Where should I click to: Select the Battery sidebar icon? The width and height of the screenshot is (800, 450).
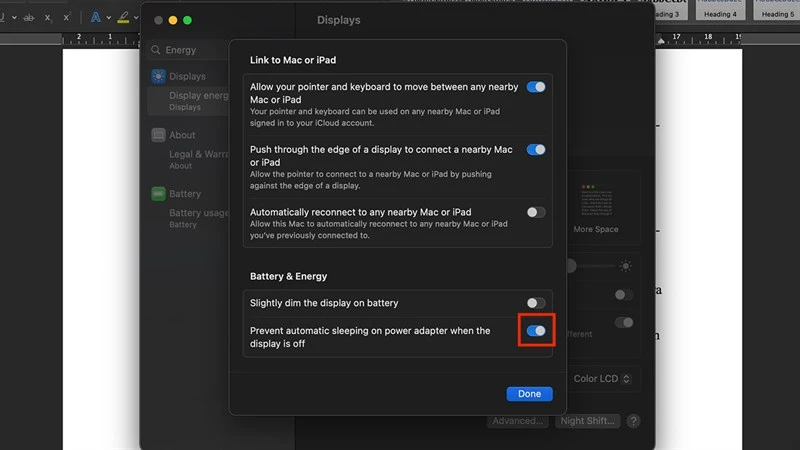pyautogui.click(x=158, y=193)
